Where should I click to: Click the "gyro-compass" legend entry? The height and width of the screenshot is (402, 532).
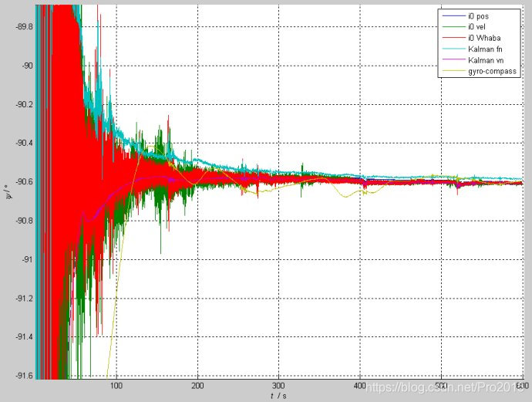[493, 71]
